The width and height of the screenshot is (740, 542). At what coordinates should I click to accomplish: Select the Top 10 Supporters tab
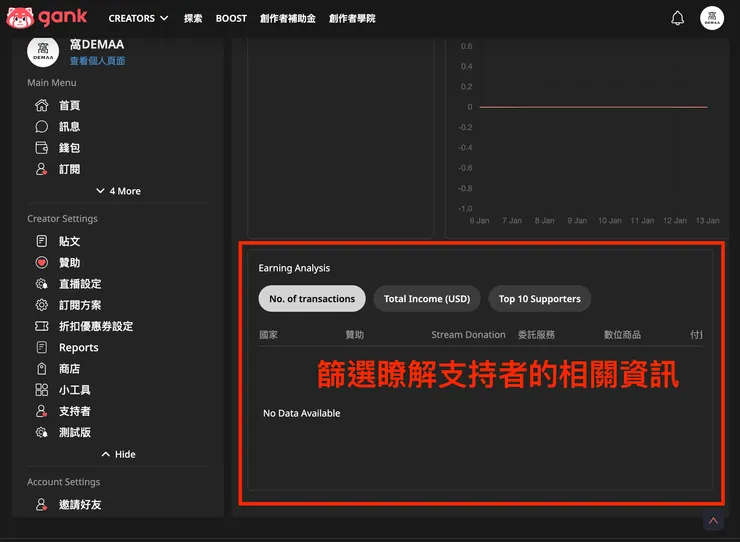539,298
